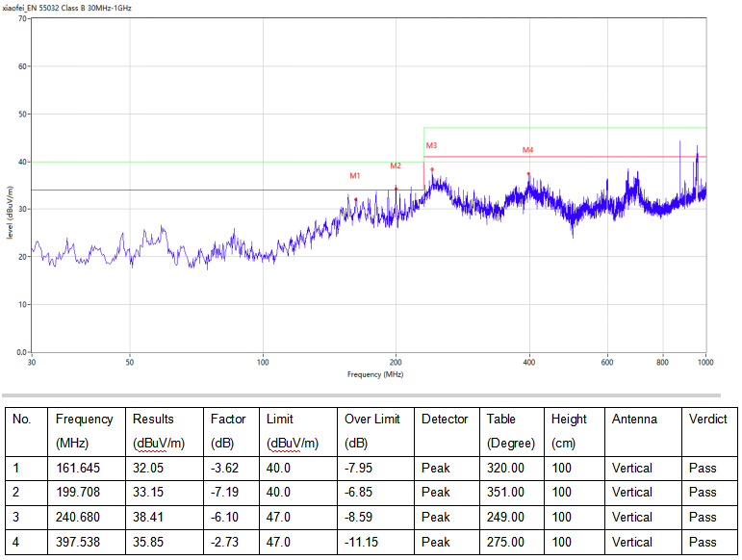Viewport: 742px width, 560px height.
Task: Click marker M3 label on the chart
Action: (431, 145)
